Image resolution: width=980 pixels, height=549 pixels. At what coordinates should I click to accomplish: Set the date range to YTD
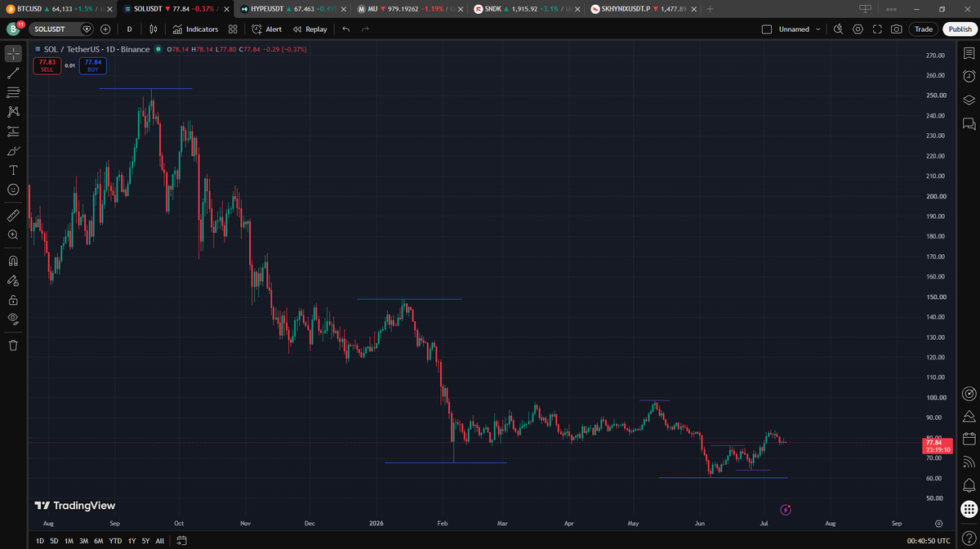[x=115, y=541]
